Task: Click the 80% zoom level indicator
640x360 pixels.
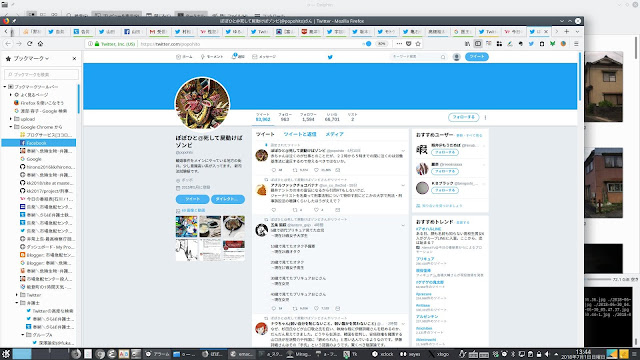Action: pyautogui.click(x=381, y=44)
